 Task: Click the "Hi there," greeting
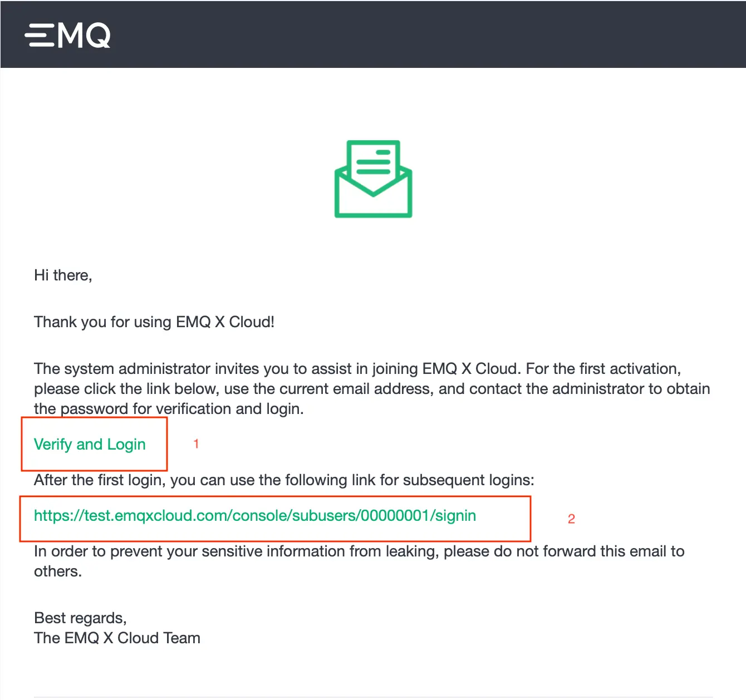(63, 275)
